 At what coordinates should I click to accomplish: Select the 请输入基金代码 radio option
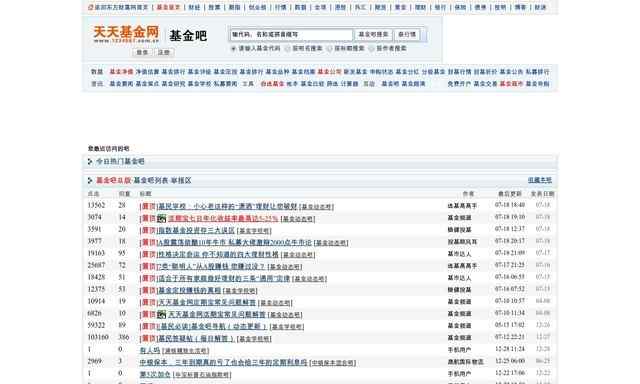pos(233,49)
